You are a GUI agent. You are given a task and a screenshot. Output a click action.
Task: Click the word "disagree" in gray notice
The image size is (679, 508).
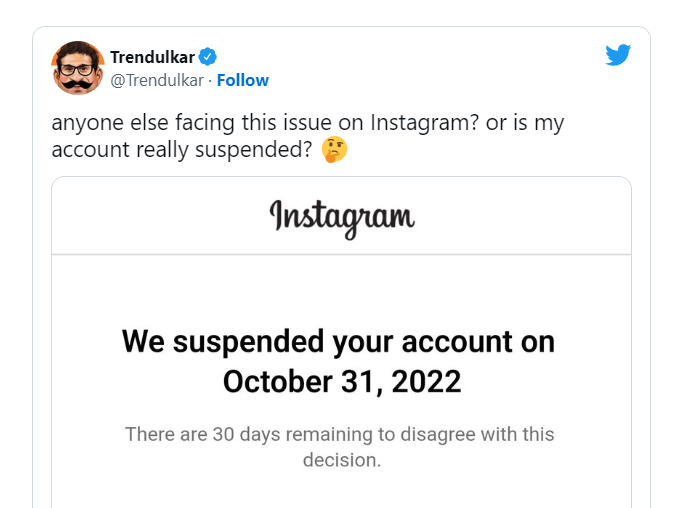point(430,435)
